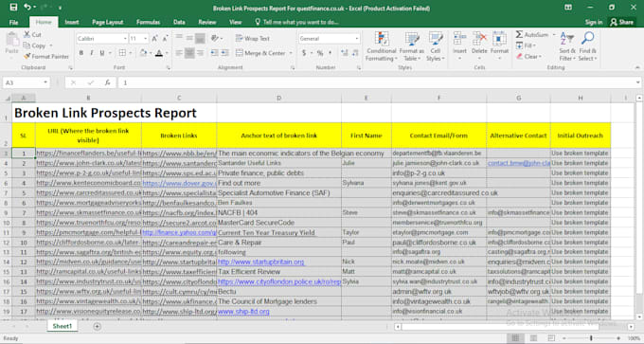644x344 pixels.
Task: Increase font size with the larger A
Action: coord(154,38)
